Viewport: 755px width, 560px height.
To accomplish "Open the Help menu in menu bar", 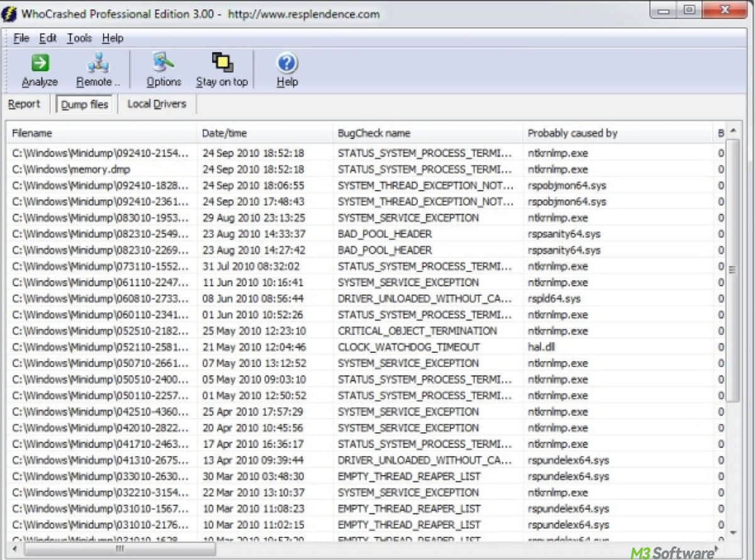I will (x=113, y=38).
